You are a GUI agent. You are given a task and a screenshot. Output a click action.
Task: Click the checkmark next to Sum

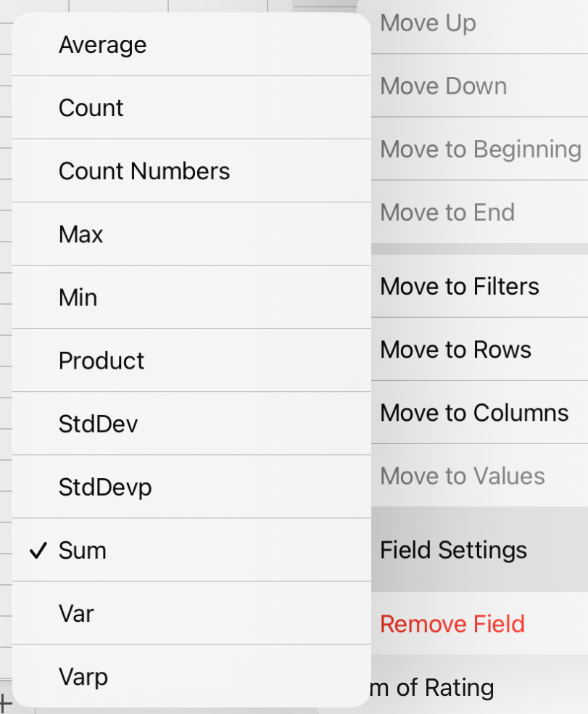(37, 550)
